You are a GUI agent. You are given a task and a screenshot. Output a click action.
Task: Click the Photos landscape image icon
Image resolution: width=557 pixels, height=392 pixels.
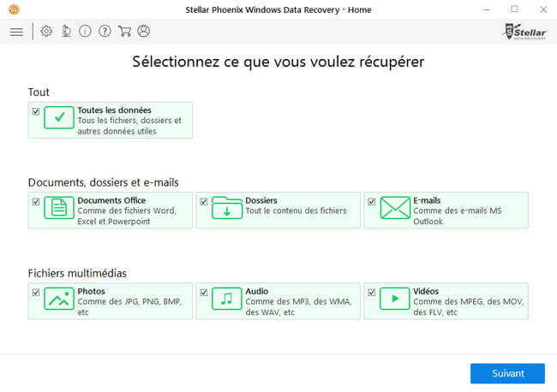[59, 299]
